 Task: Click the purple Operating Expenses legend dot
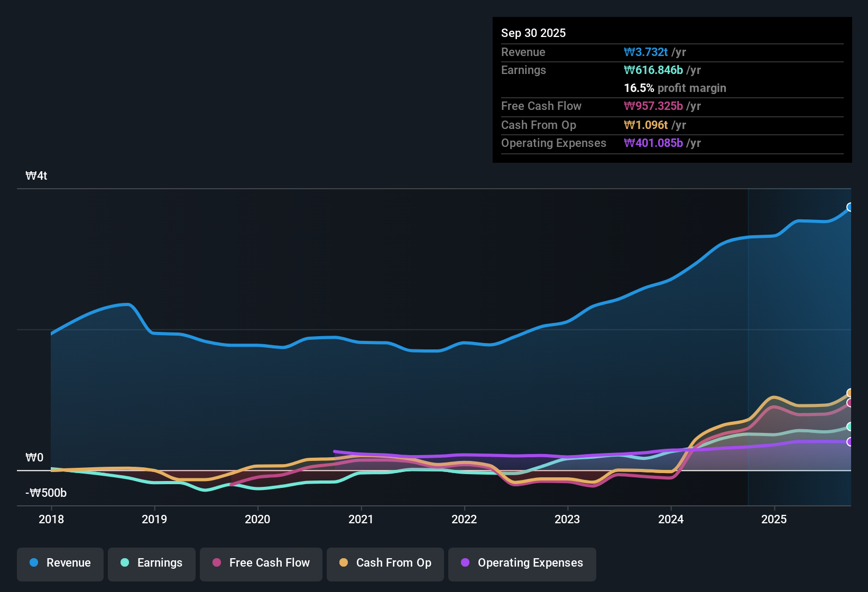(x=465, y=563)
